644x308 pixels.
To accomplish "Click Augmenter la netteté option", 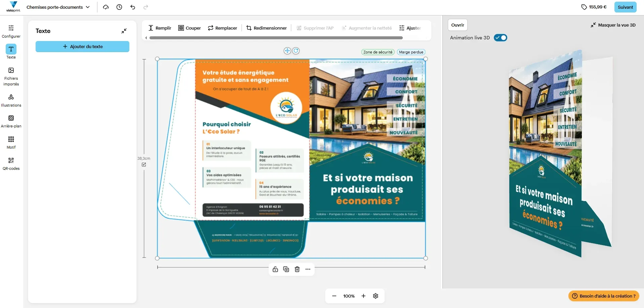I will [367, 28].
